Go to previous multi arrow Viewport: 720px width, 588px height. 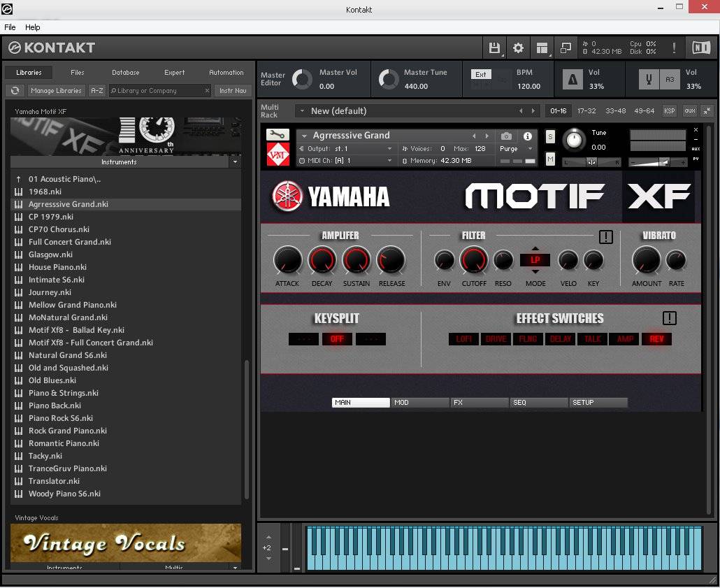click(x=521, y=110)
